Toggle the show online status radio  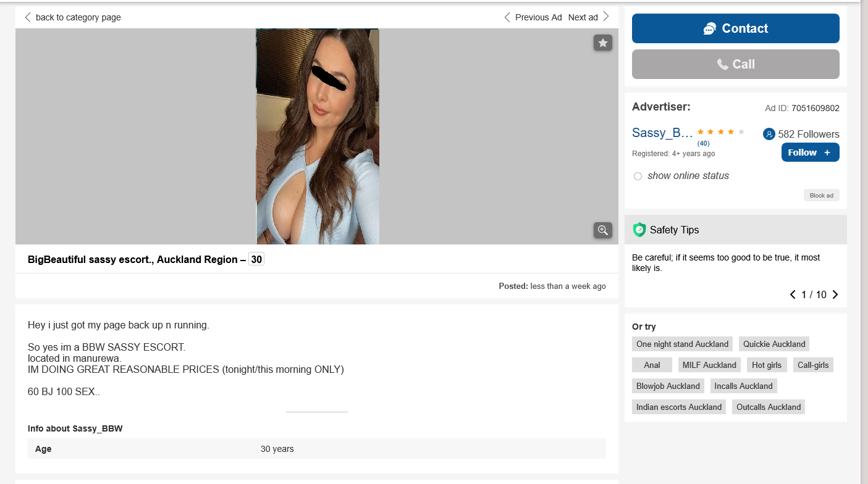638,177
